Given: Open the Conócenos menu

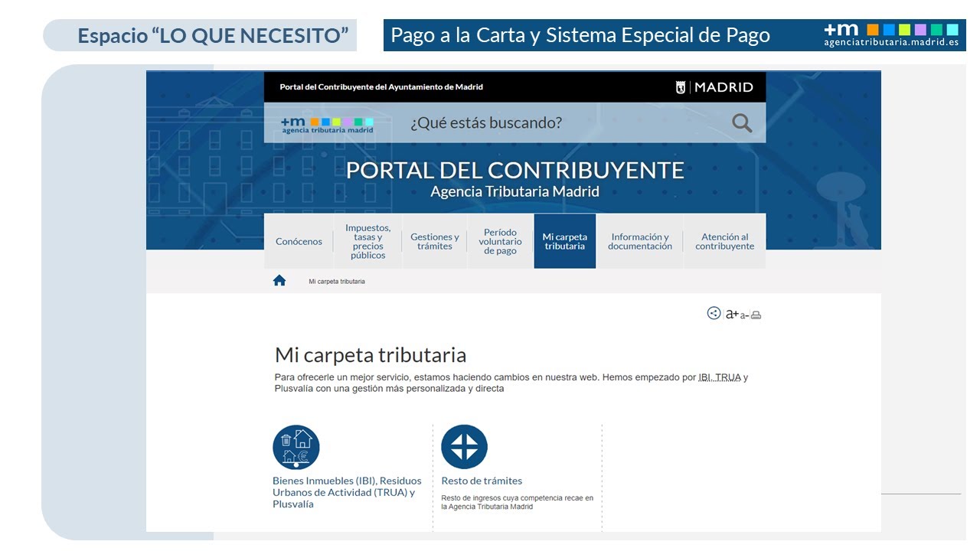Looking at the screenshot, I should click(299, 242).
